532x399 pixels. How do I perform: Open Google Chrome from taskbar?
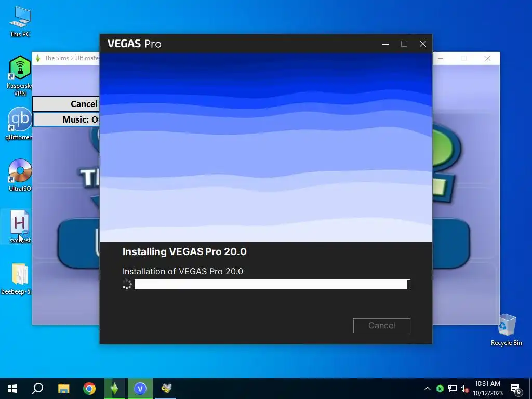pyautogui.click(x=89, y=389)
